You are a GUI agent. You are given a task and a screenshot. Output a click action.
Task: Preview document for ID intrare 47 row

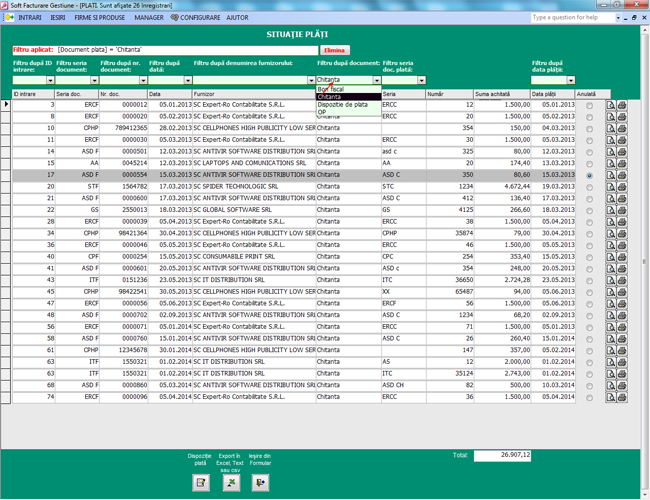coord(611,303)
